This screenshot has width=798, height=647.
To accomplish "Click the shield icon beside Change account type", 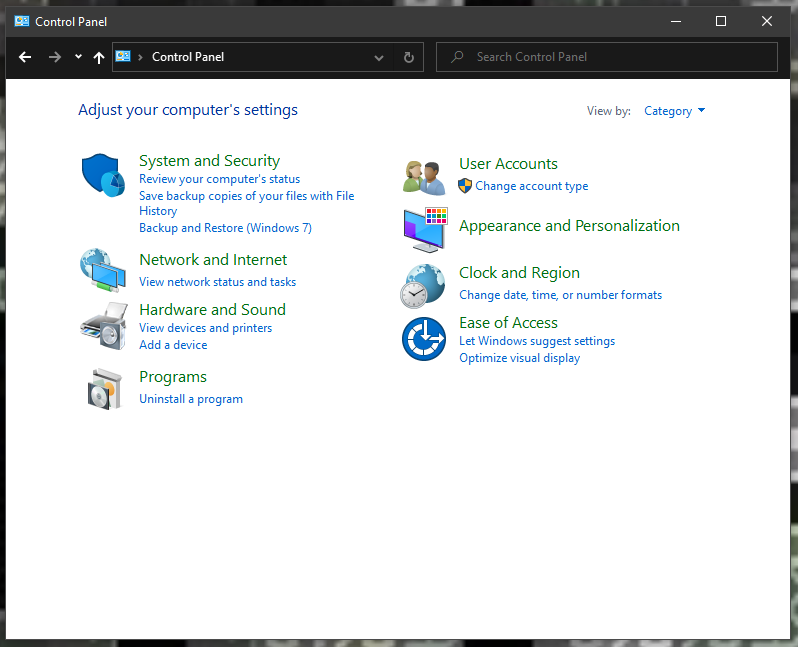I will click(x=465, y=186).
